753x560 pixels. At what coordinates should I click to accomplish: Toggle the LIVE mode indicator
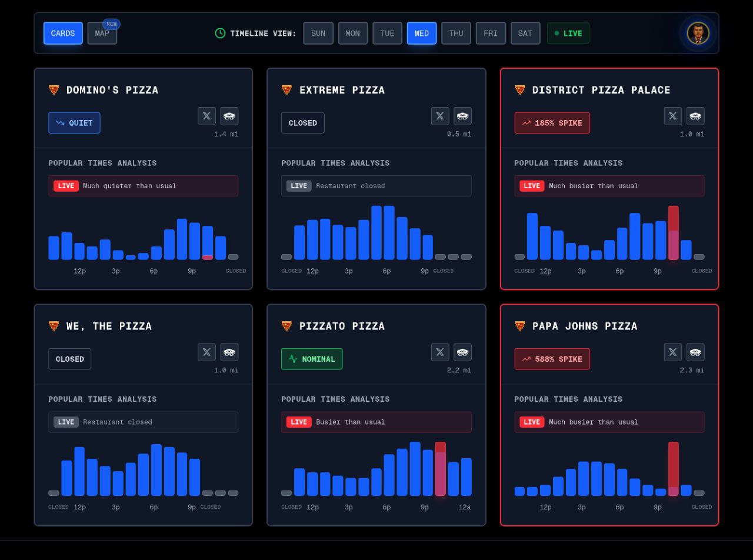point(568,34)
